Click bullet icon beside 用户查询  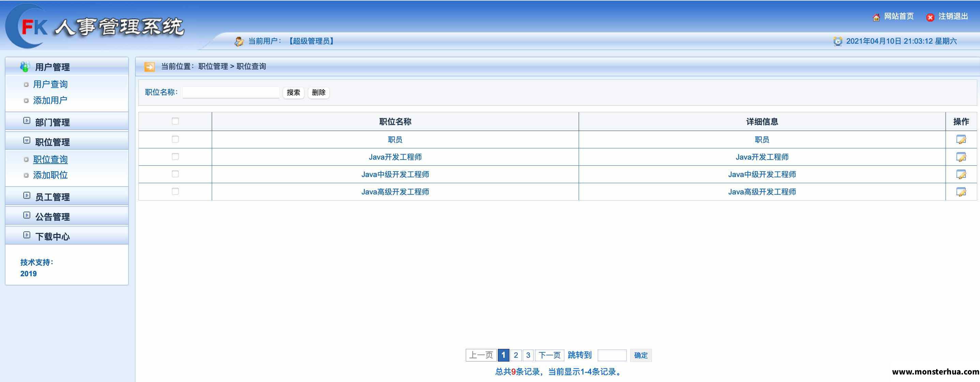coord(26,85)
